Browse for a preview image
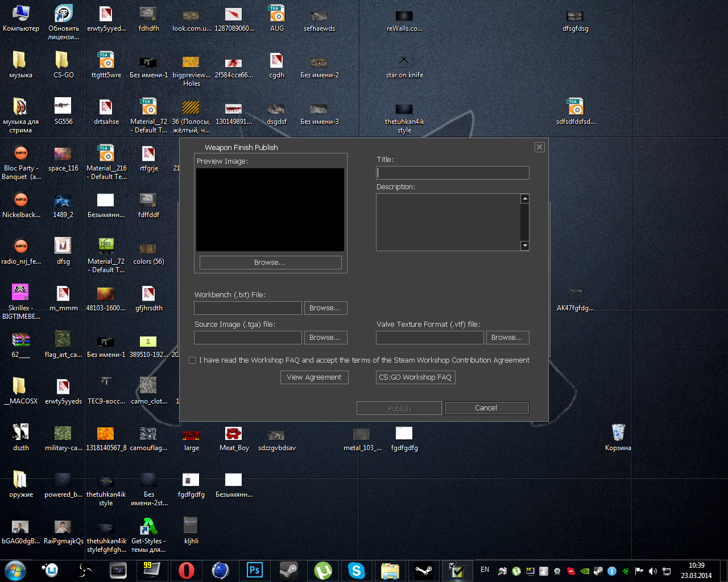This screenshot has width=728, height=582. pyautogui.click(x=270, y=263)
